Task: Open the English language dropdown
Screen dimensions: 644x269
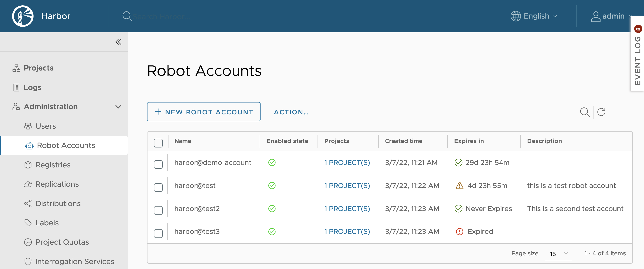Action: (x=534, y=16)
